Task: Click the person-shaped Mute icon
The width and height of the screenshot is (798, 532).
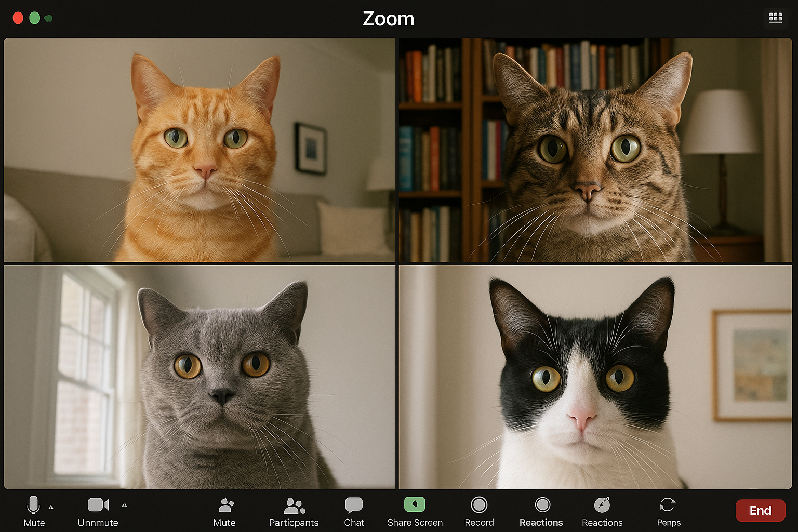Action: pyautogui.click(x=224, y=504)
